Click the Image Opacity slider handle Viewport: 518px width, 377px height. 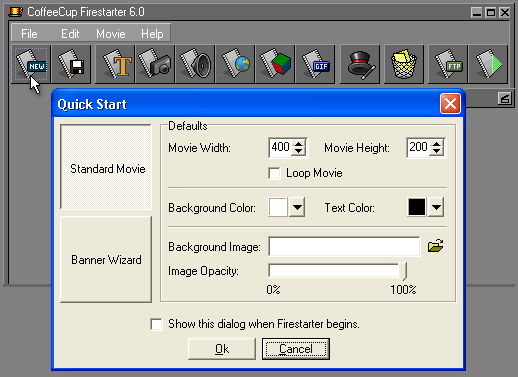pyautogui.click(x=403, y=271)
